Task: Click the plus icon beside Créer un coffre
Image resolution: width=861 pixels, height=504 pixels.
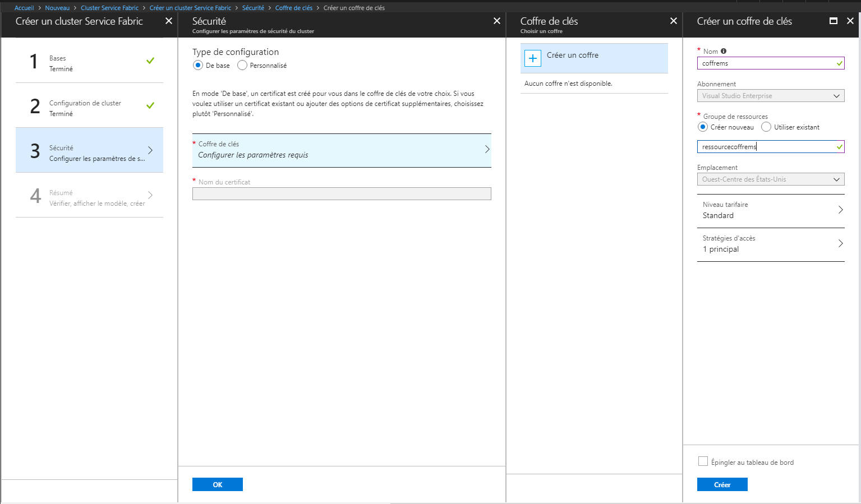Action: click(x=533, y=58)
